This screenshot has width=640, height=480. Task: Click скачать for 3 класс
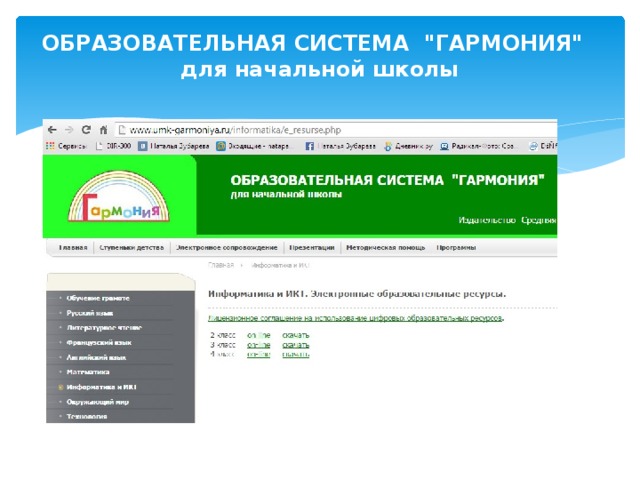click(296, 345)
